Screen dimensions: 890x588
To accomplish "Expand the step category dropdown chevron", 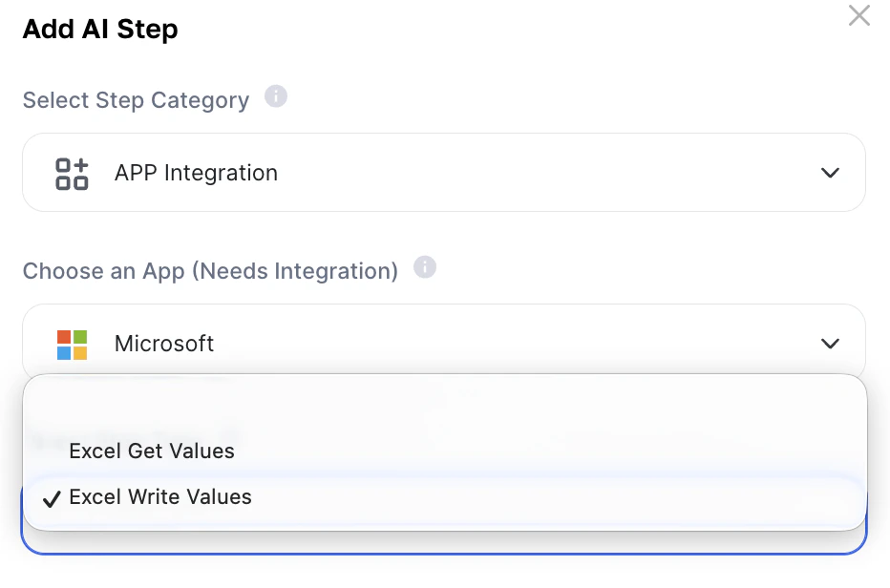I will click(830, 174).
